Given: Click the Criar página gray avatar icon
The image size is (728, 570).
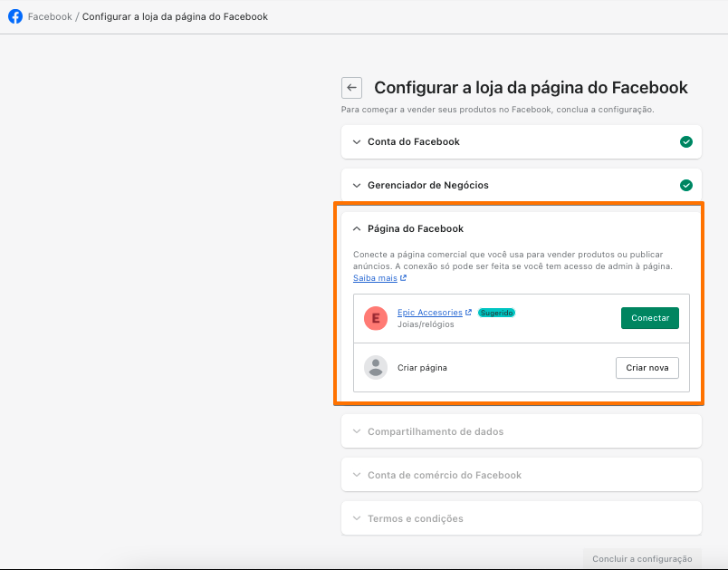Looking at the screenshot, I should pos(376,367).
